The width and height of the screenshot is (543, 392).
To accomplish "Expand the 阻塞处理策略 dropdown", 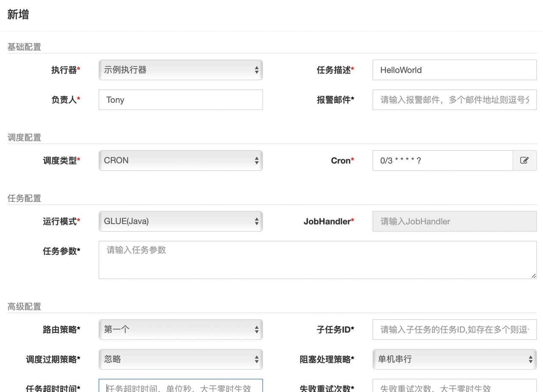I will (x=454, y=359).
